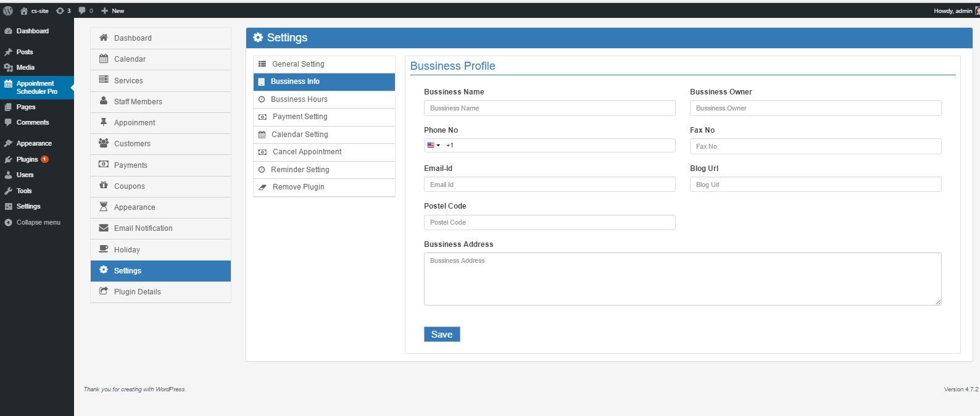Viewport: 980px width, 416px height.
Task: Open the Payment Setting tab
Action: click(300, 117)
